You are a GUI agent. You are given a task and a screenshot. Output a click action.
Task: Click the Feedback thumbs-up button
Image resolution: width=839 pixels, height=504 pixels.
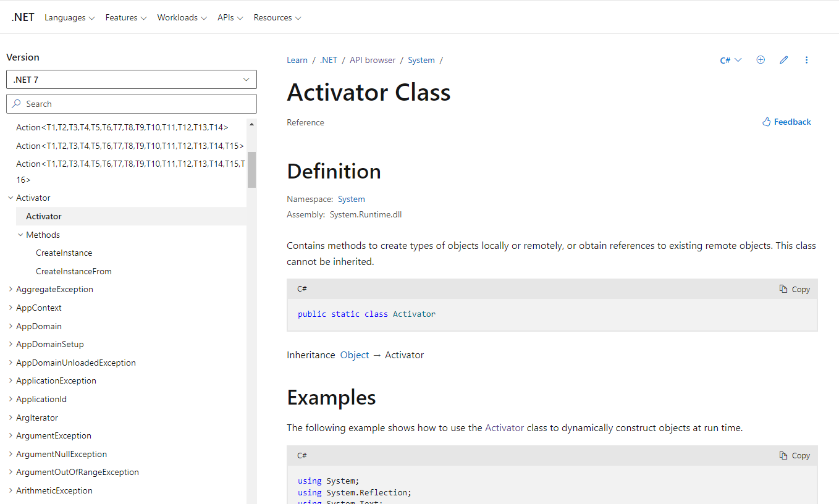pyautogui.click(x=786, y=122)
